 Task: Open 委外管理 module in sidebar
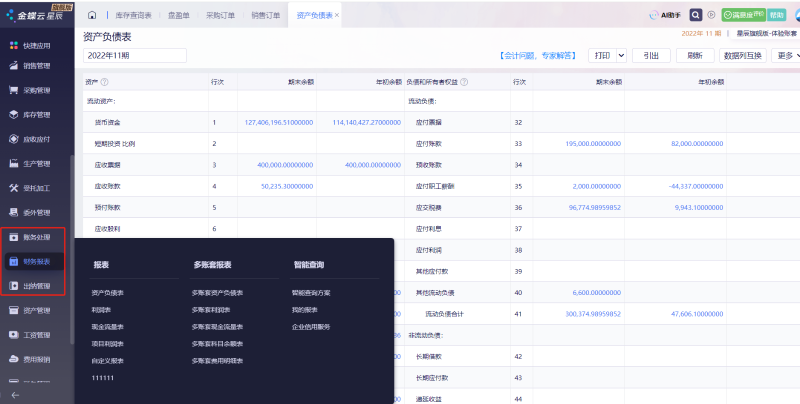(x=31, y=213)
